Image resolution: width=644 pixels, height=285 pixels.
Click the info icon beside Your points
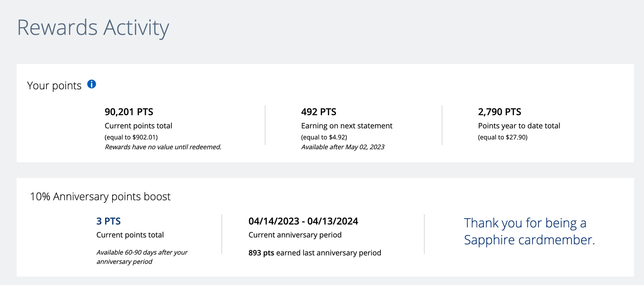tap(92, 84)
